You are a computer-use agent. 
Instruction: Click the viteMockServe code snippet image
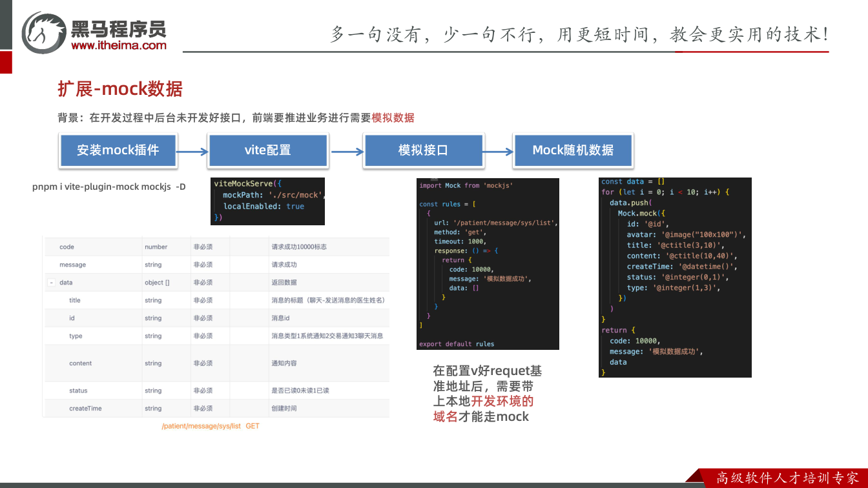pos(267,201)
